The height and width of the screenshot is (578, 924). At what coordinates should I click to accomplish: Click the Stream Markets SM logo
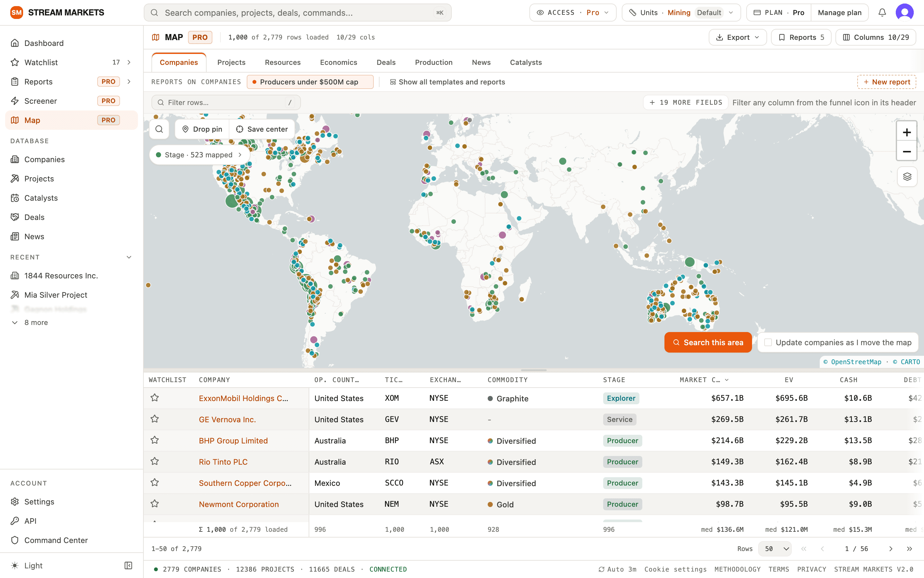(x=16, y=13)
